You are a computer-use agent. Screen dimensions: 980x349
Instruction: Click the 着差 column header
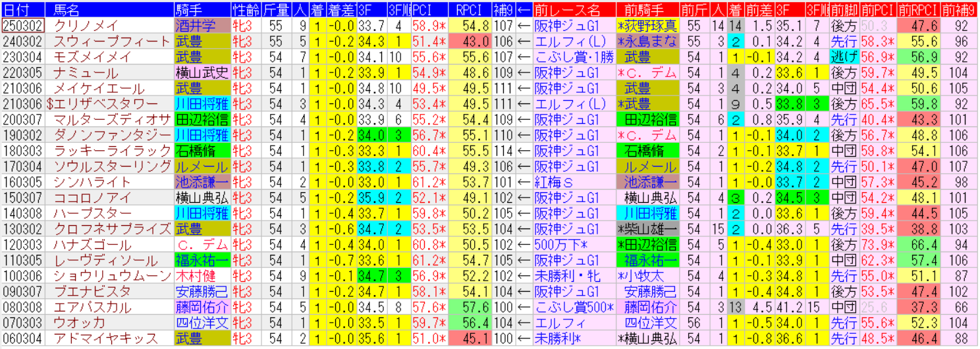tap(341, 9)
